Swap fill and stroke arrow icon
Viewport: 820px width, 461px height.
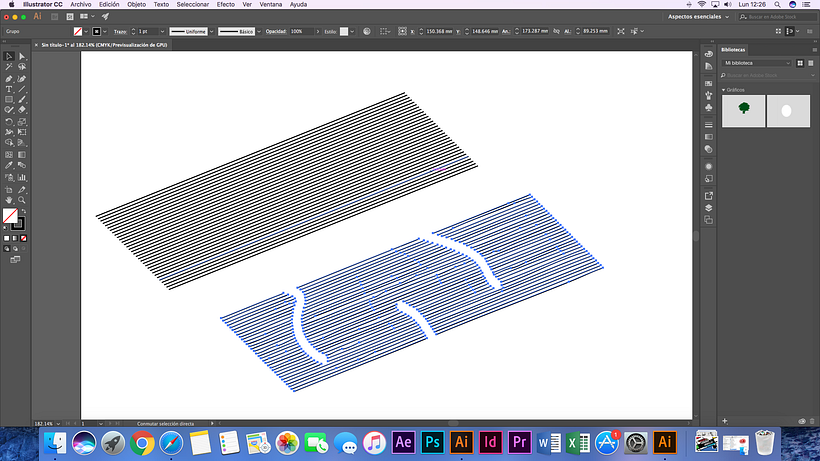coord(24,211)
